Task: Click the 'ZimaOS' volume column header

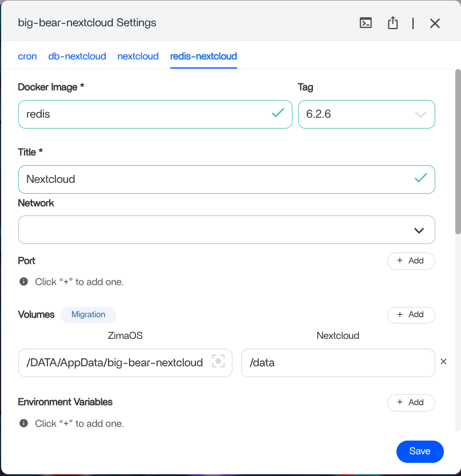Action: pos(125,335)
